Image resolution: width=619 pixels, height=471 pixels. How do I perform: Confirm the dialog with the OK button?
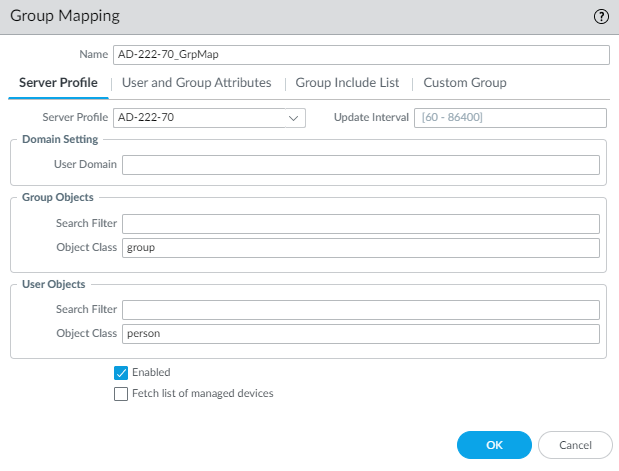pyautogui.click(x=493, y=444)
